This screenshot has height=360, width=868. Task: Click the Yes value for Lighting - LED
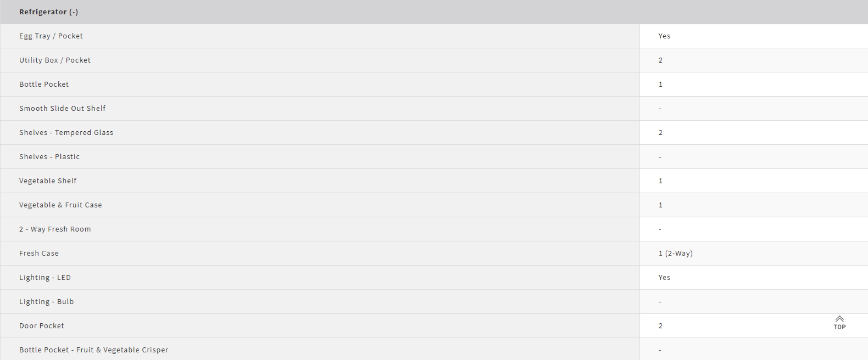(x=664, y=277)
